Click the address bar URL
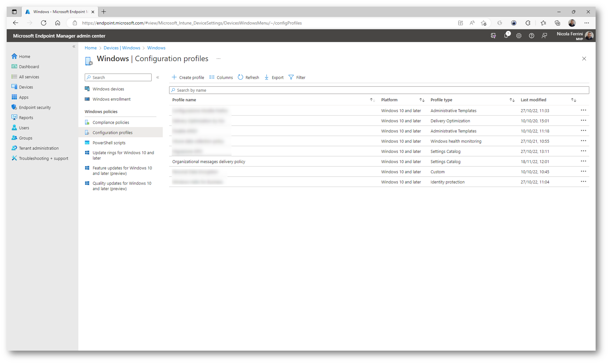Viewport: 609px width, 364px height. pos(192,23)
